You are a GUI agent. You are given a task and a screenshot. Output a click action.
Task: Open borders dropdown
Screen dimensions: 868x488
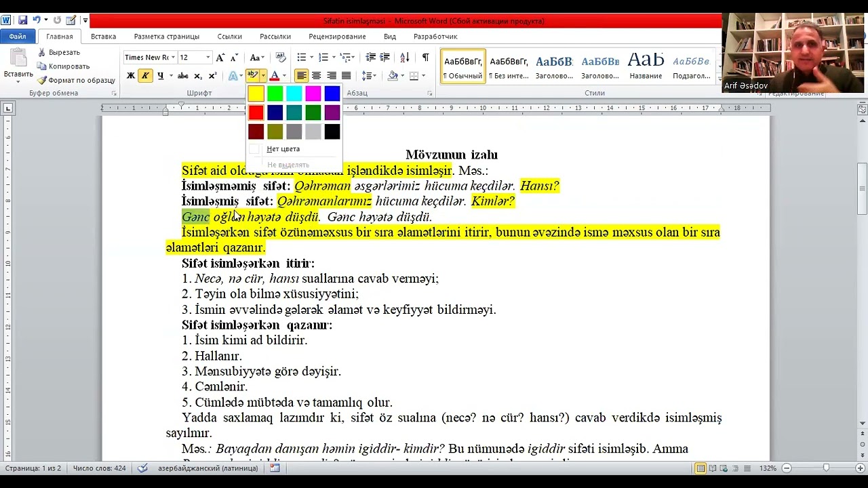tap(422, 76)
